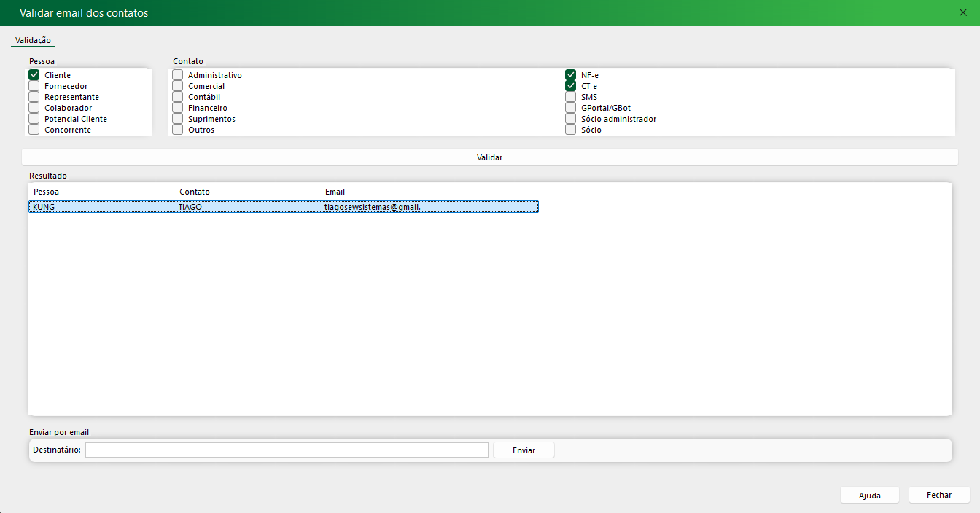Tick the Representante checkbox
The height and width of the screenshot is (513, 980).
[x=34, y=97]
